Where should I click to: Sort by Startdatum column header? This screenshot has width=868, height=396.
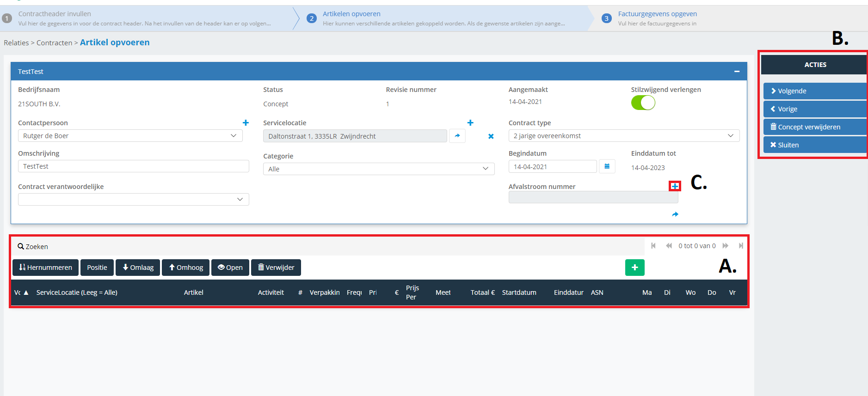519,292
